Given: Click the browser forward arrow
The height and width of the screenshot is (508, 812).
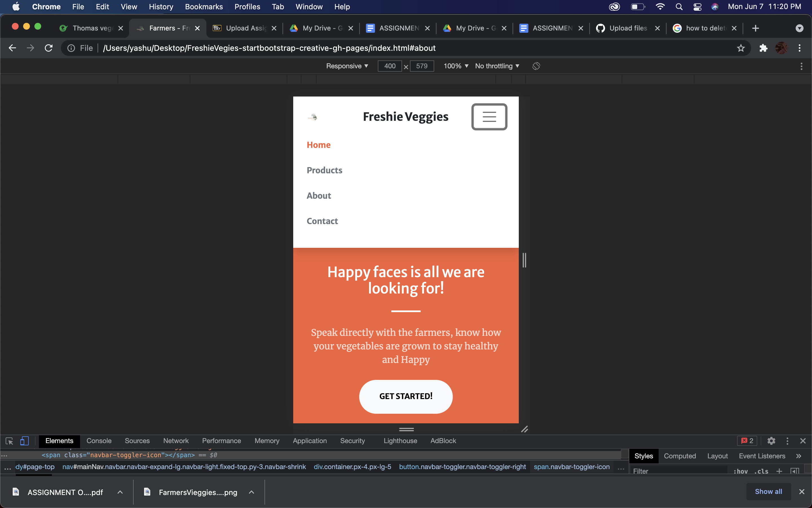Looking at the screenshot, I should pyautogui.click(x=30, y=48).
